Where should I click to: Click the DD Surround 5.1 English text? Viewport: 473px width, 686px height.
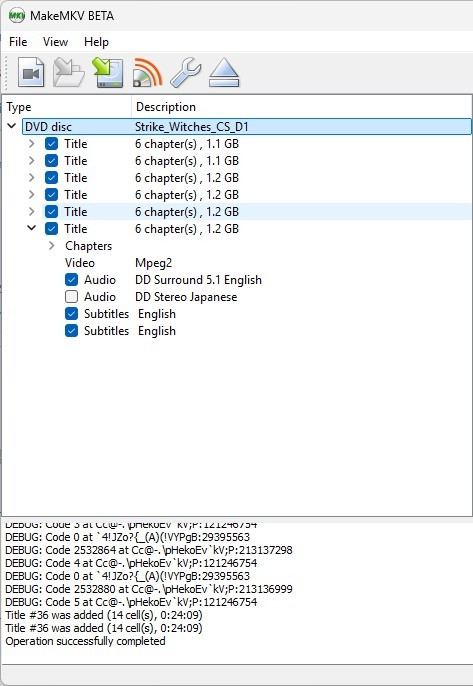(x=198, y=280)
